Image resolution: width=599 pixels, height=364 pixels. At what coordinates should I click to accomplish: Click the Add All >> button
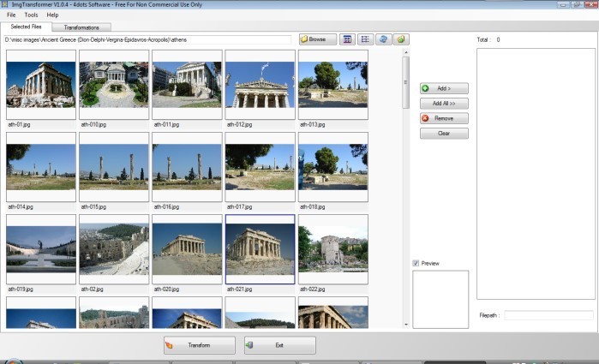point(443,103)
